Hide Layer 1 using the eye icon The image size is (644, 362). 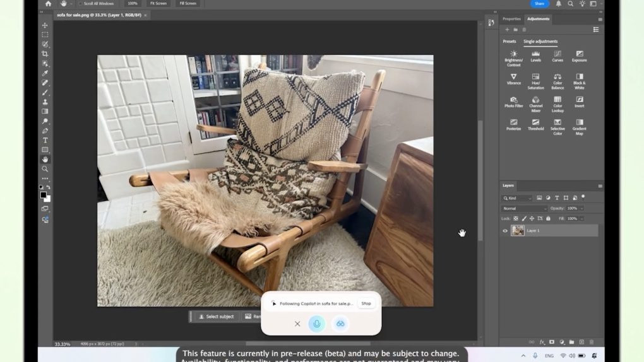(x=505, y=231)
